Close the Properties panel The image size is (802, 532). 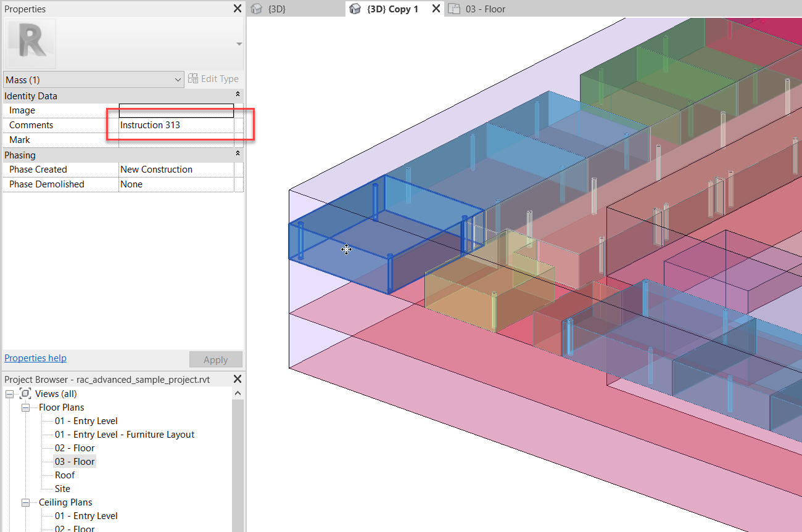238,9
